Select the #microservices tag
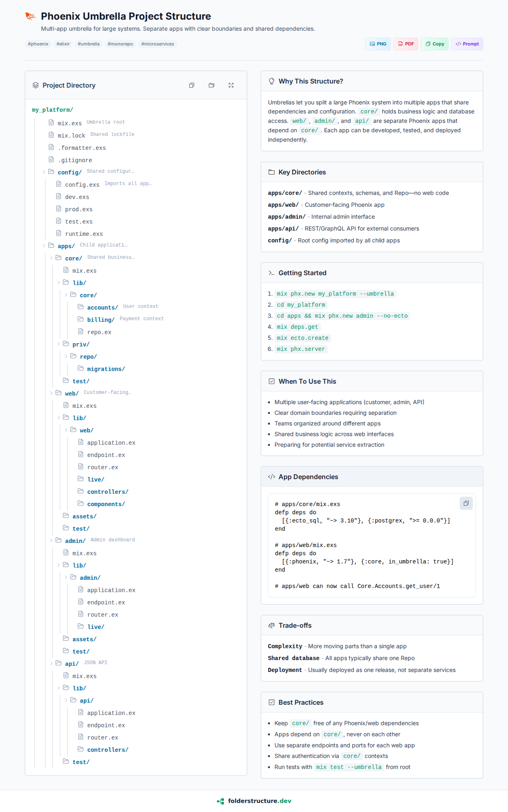This screenshot has height=812, width=508. [158, 44]
